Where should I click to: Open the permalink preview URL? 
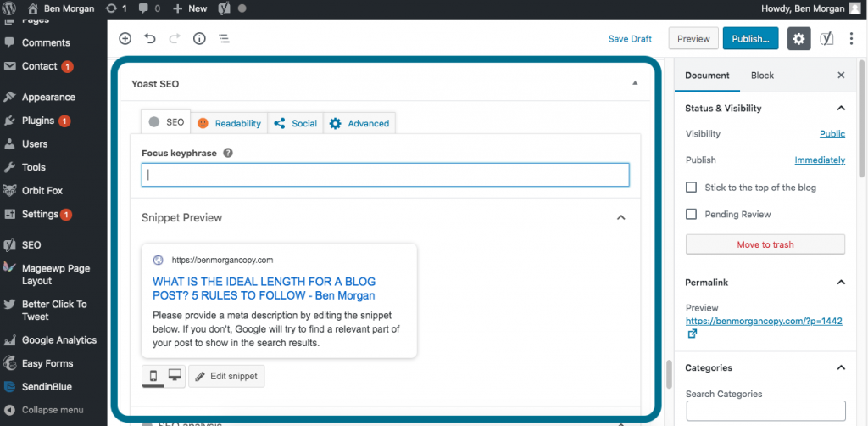pos(764,322)
